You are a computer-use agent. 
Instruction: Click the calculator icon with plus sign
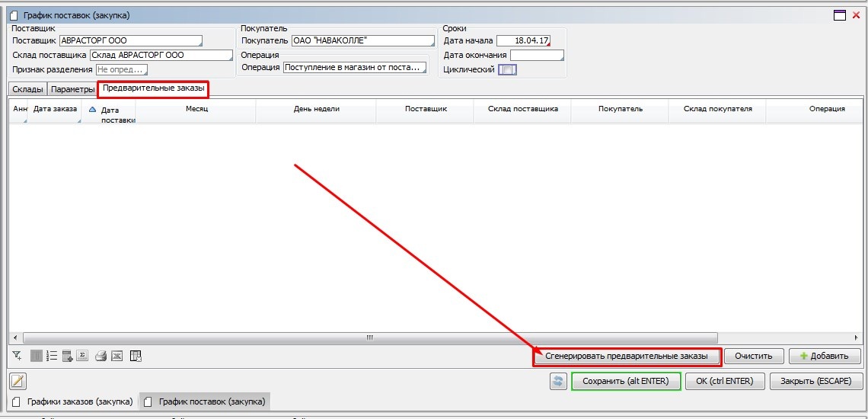coord(68,356)
